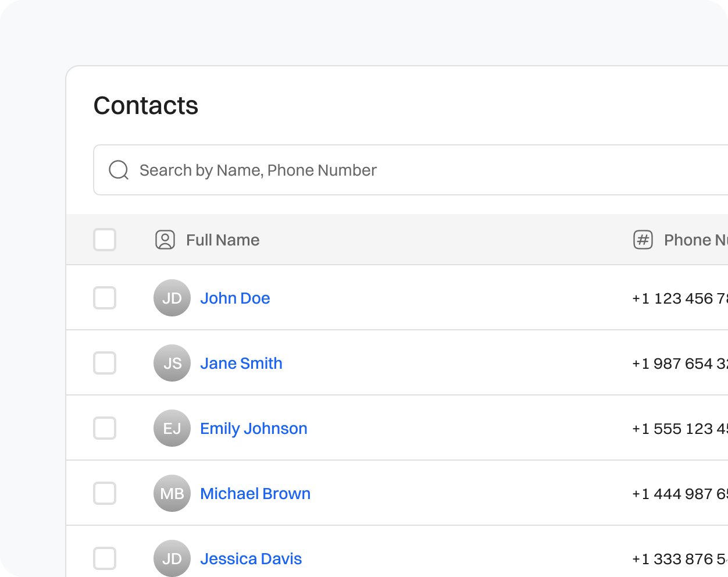The width and height of the screenshot is (728, 577).
Task: Click Jessica Davis's JD avatar circle
Action: [172, 558]
